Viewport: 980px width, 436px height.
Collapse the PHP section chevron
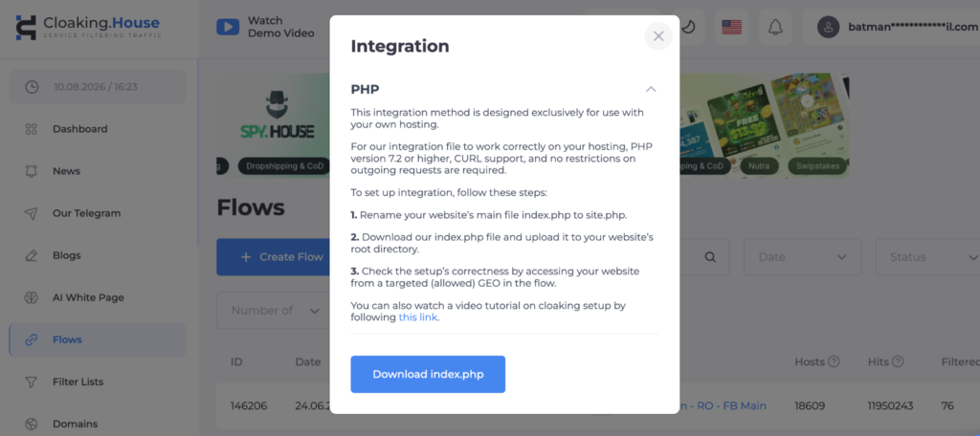[651, 89]
